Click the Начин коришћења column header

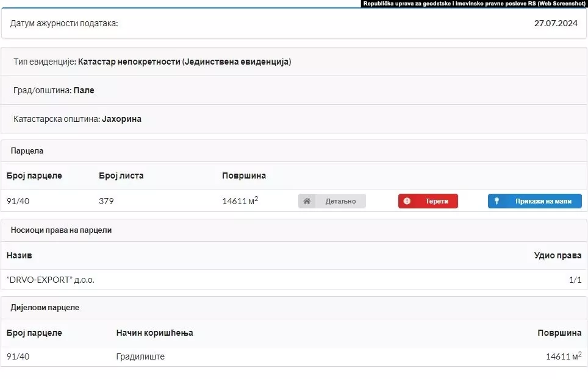[x=154, y=333]
